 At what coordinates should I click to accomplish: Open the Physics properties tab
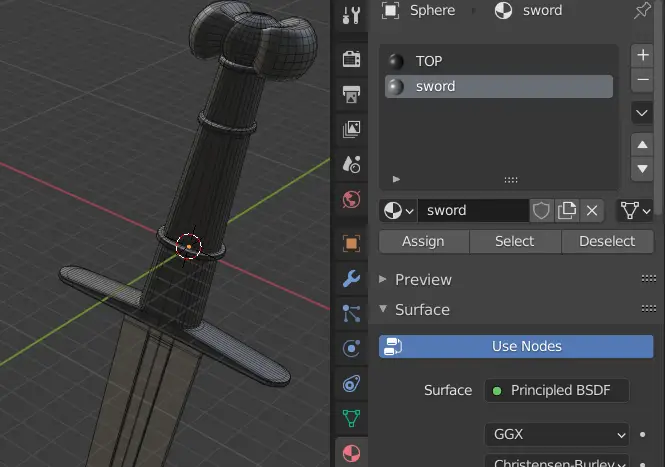click(351, 349)
